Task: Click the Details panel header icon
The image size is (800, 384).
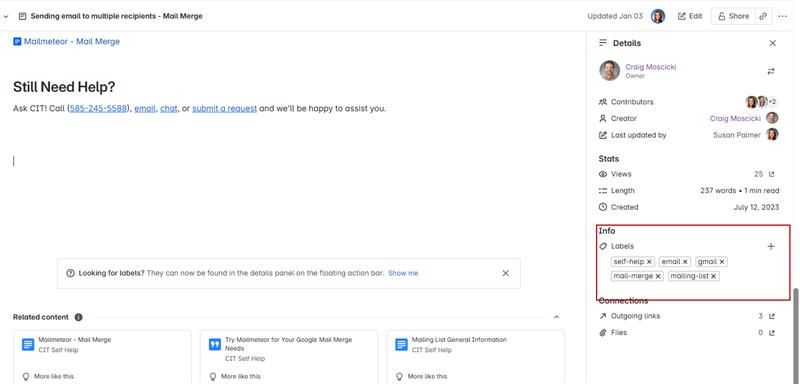Action: click(x=603, y=43)
